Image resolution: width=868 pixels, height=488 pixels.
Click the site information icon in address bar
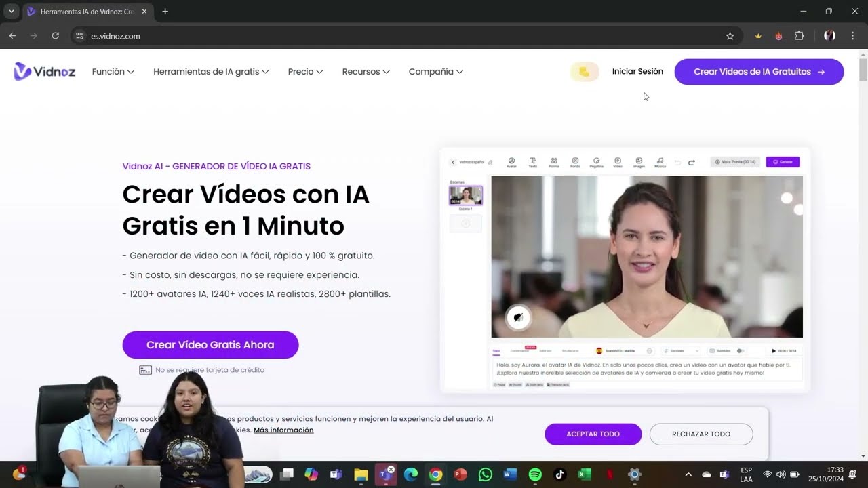pyautogui.click(x=80, y=36)
